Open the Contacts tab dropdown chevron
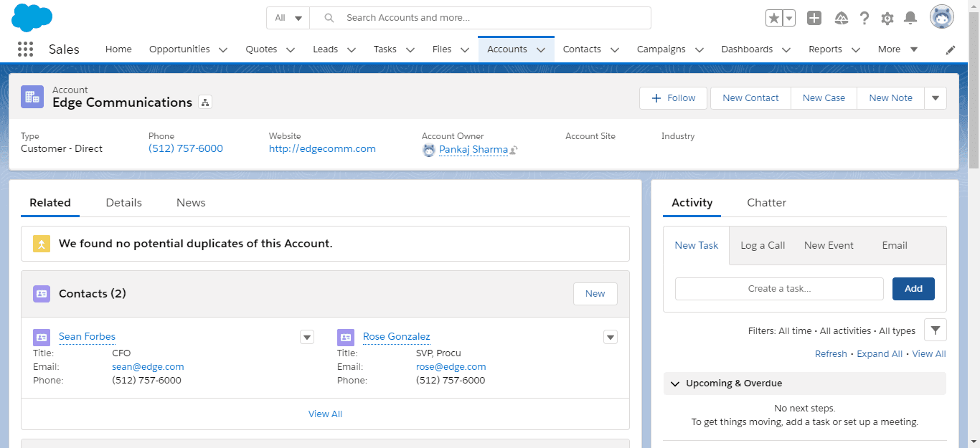The image size is (980, 448). pyautogui.click(x=615, y=50)
